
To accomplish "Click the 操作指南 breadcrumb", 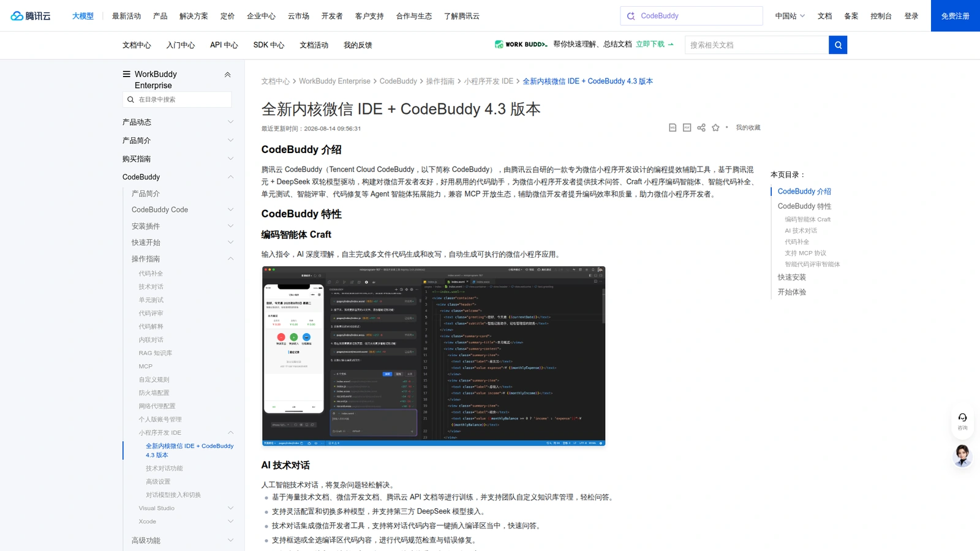I will [x=440, y=81].
